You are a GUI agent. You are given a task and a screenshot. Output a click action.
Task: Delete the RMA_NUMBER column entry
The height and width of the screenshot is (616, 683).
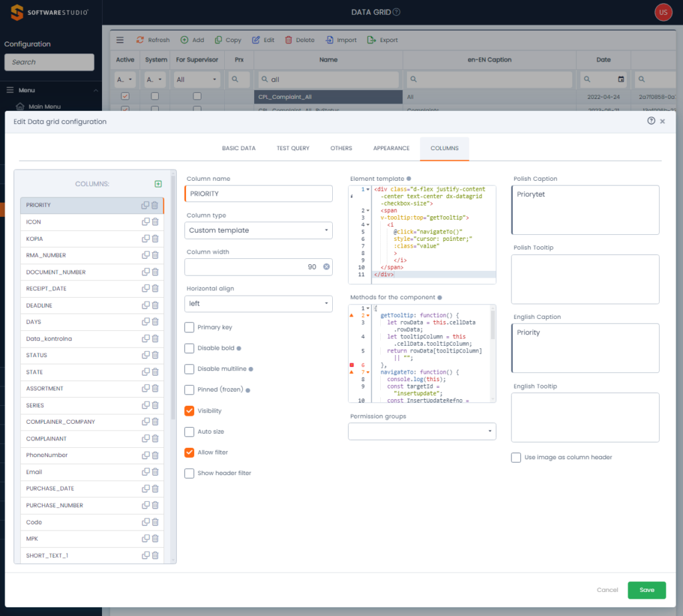pyautogui.click(x=155, y=255)
